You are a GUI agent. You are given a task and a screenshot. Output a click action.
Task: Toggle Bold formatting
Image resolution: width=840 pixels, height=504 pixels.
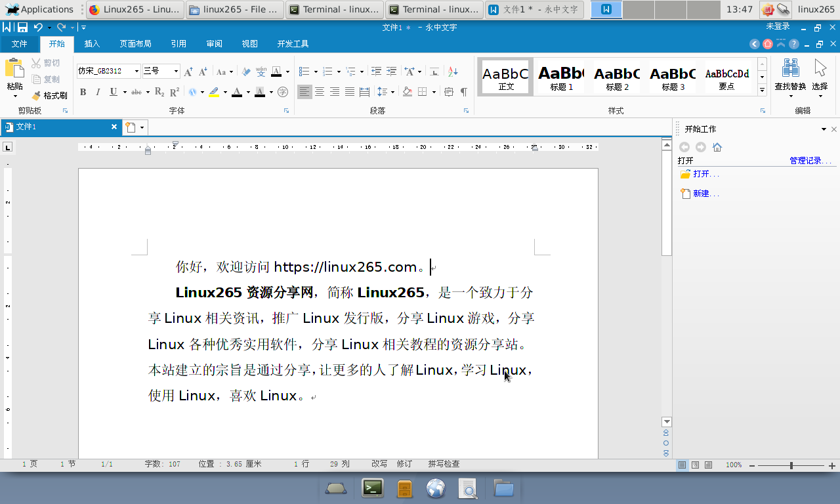(x=83, y=92)
